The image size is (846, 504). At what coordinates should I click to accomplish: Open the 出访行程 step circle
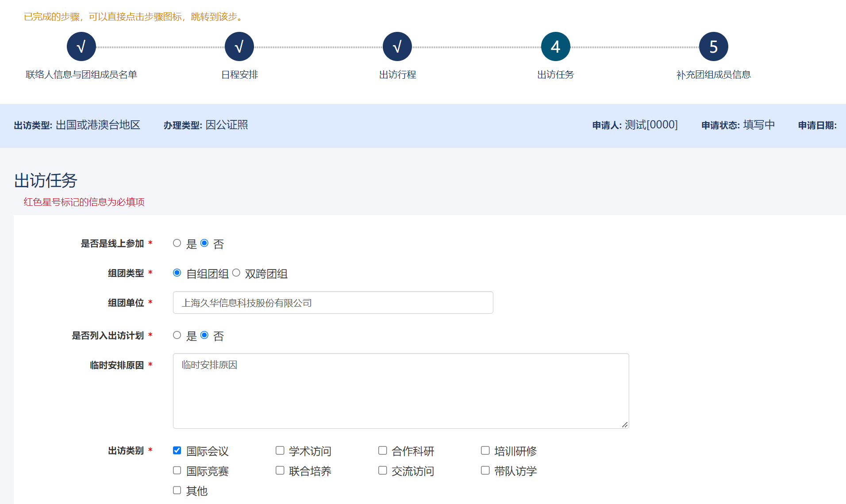click(397, 46)
